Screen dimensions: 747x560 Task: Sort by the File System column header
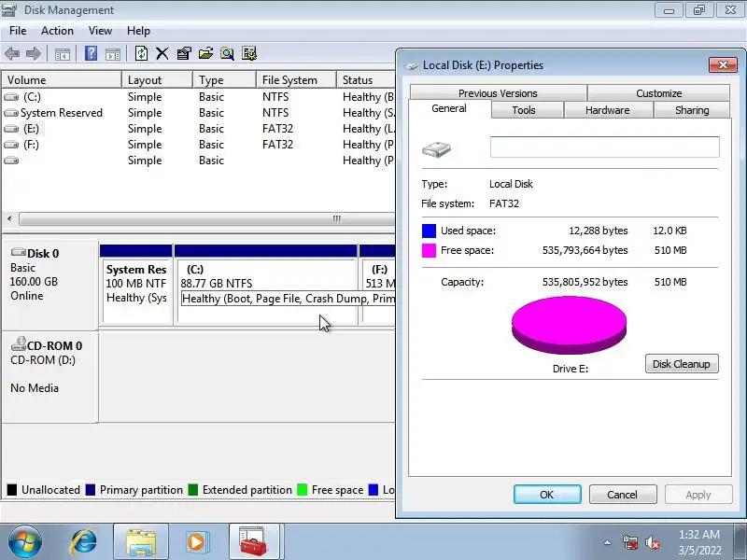coord(296,80)
